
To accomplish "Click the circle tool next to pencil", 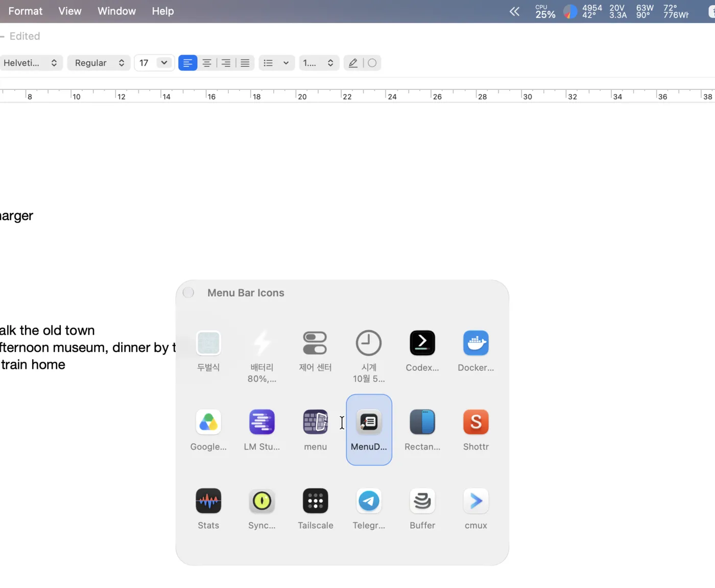I will (x=372, y=63).
